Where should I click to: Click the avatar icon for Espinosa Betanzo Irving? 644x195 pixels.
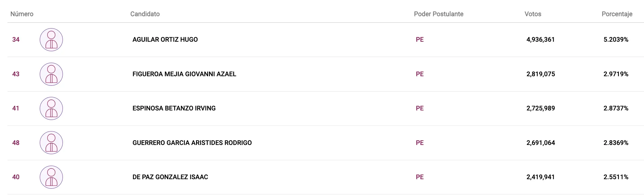coord(51,108)
